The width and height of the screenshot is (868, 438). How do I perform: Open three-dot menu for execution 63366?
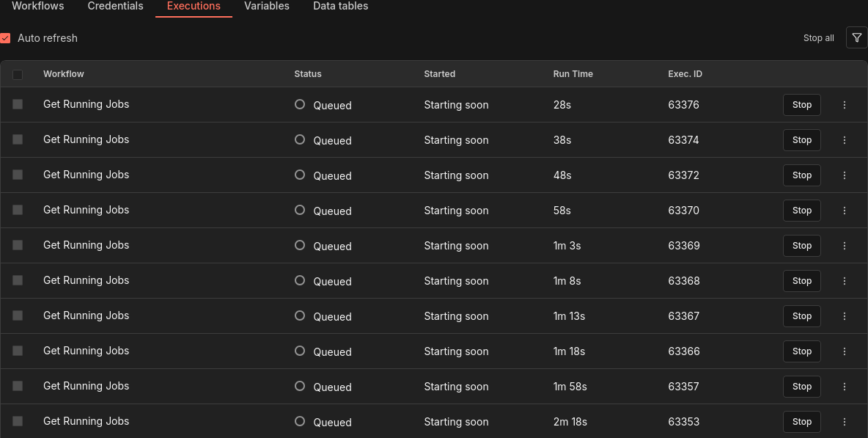845,351
